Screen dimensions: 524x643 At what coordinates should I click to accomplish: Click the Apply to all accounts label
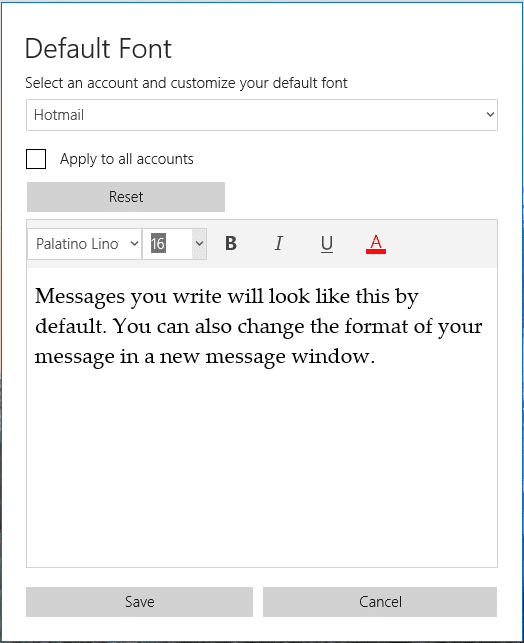tap(127, 159)
